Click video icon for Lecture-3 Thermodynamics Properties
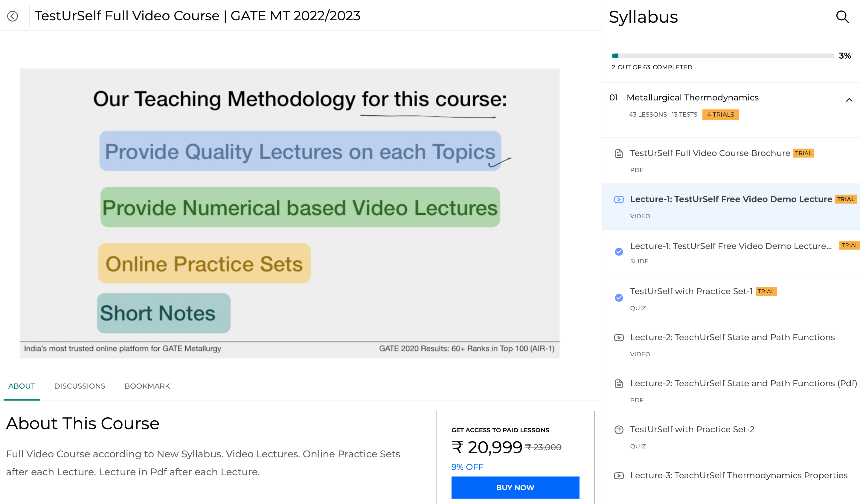Image resolution: width=860 pixels, height=504 pixels. click(619, 476)
